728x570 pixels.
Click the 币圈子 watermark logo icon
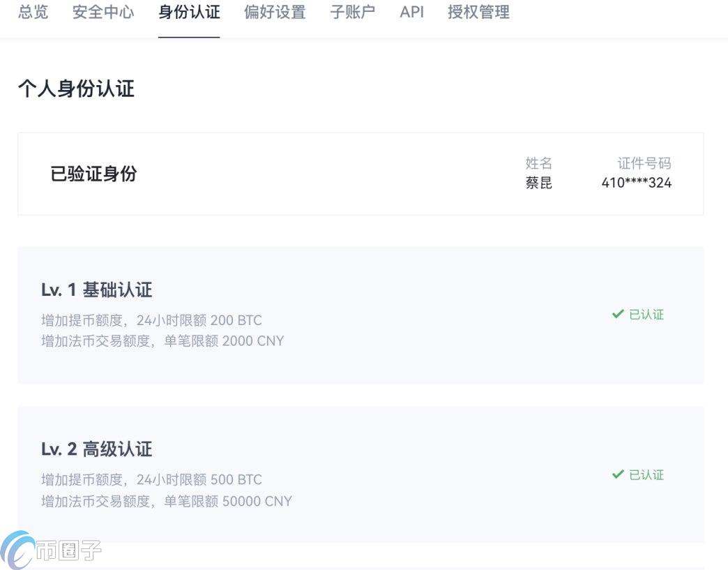click(17, 550)
